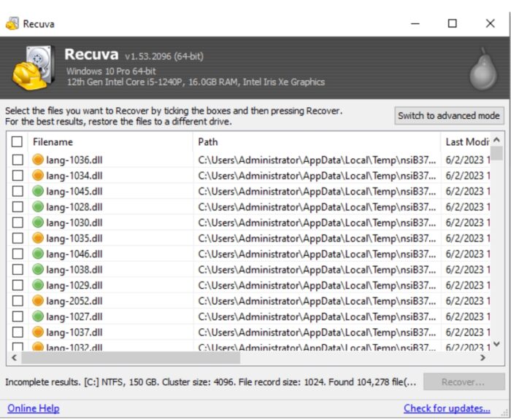Screen dimensions: 511x420
Task: Select the lang-1029.dll filename
Action: click(74, 285)
